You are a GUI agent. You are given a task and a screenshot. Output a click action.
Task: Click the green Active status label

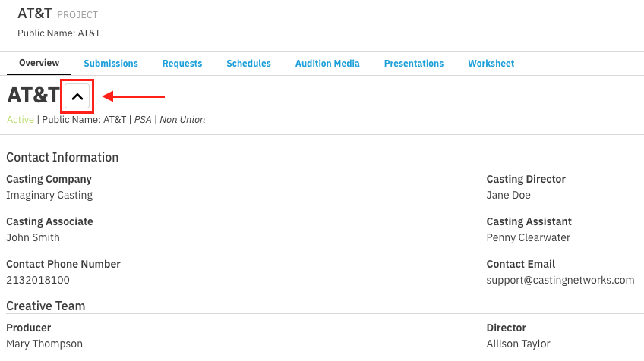point(21,120)
